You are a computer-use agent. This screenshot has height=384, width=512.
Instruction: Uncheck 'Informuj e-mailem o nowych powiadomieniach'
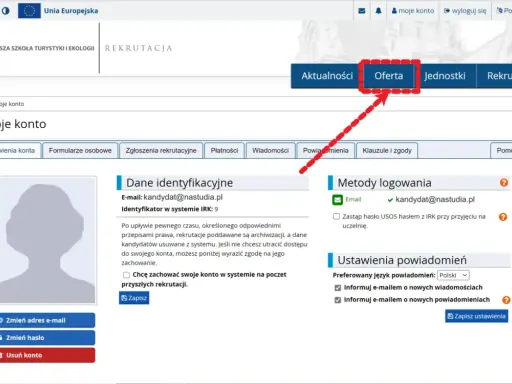(338, 300)
